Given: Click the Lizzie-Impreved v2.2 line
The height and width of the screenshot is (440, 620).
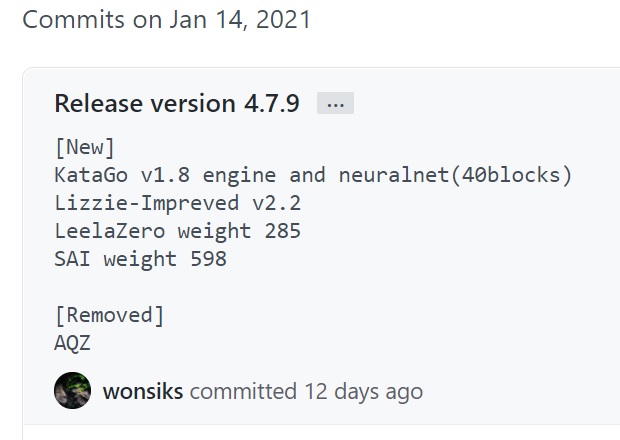Looking at the screenshot, I should (x=178, y=203).
